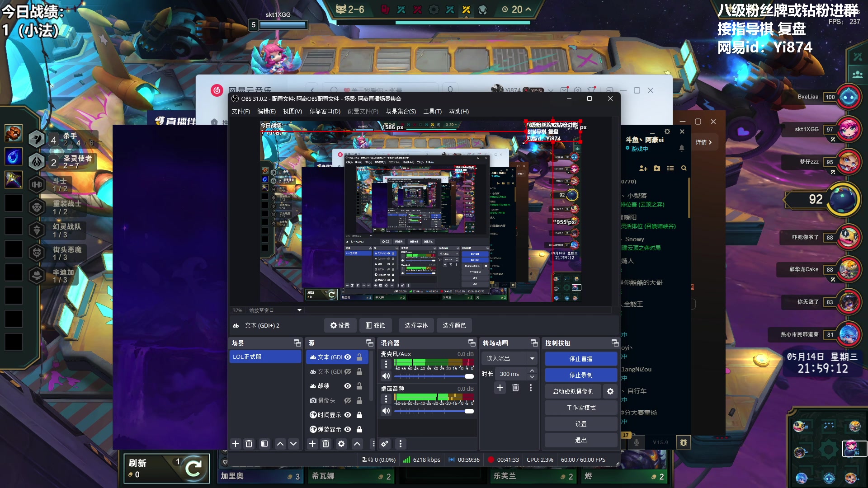Open source properties gear in Sources panel
Screen dimensions: 868x488
click(341, 444)
